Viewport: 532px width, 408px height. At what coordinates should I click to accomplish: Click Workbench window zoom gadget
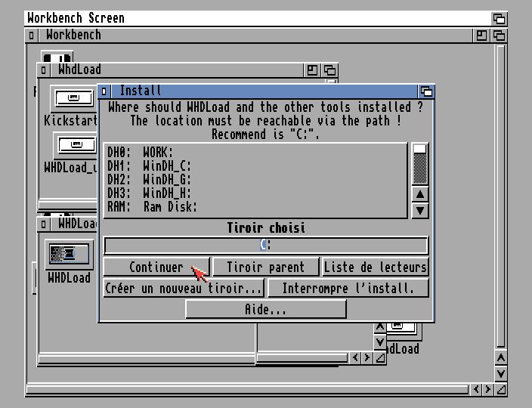pyautogui.click(x=481, y=36)
